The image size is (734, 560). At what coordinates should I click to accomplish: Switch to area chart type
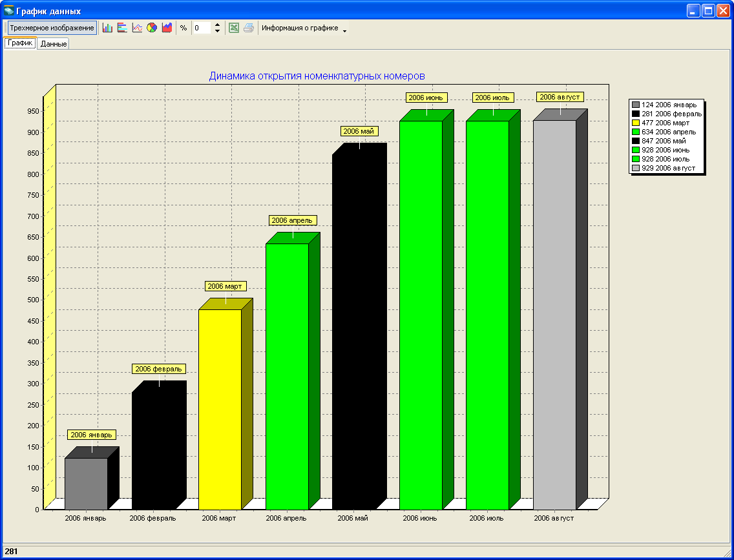pyautogui.click(x=167, y=28)
